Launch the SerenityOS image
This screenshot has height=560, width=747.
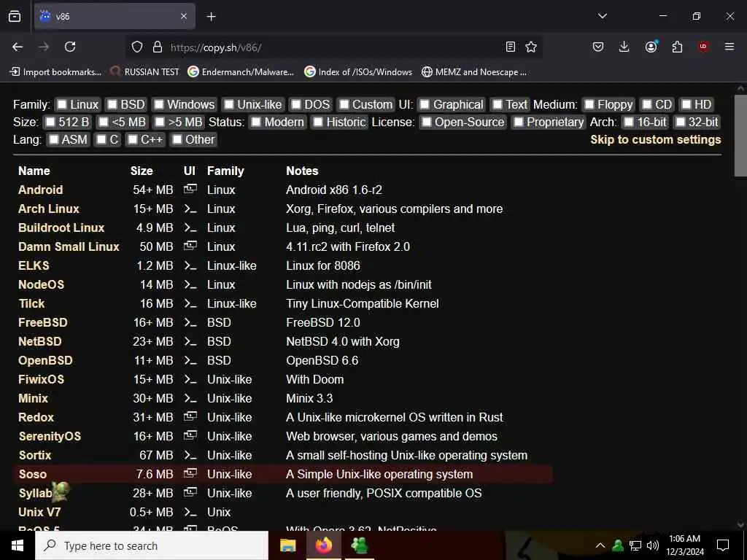[50, 436]
